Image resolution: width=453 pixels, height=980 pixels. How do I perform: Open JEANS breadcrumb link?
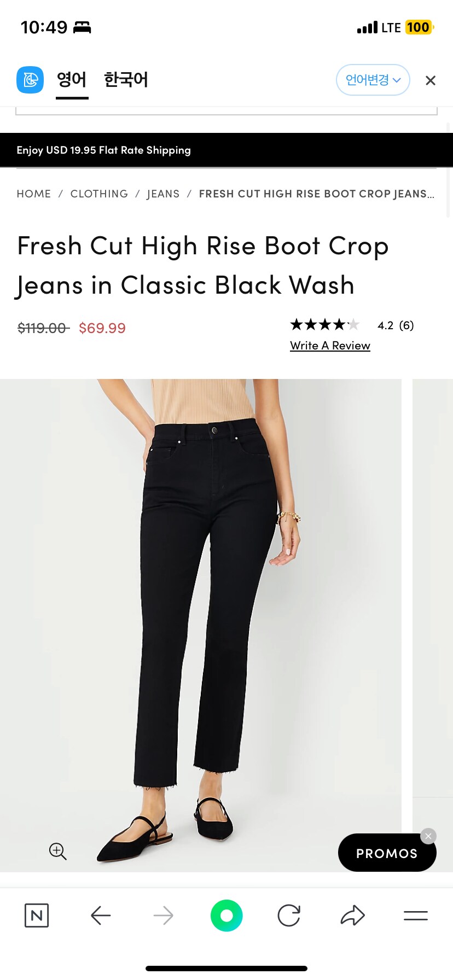click(163, 194)
